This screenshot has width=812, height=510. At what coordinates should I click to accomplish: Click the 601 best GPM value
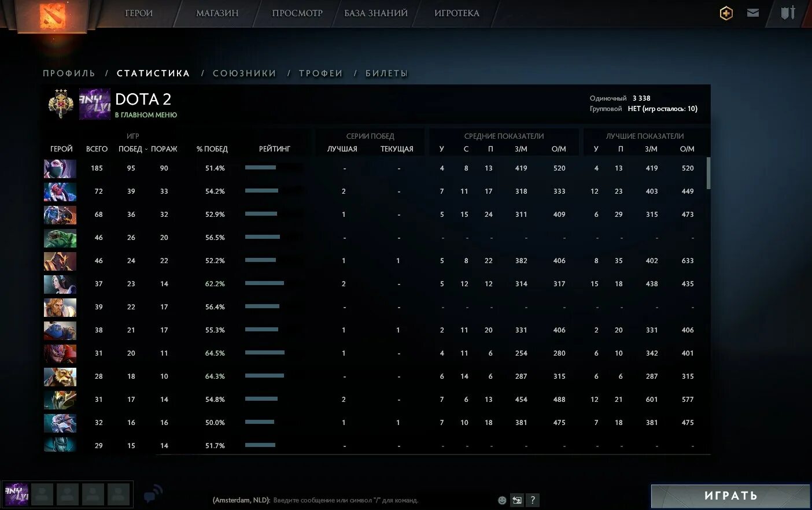(652, 400)
